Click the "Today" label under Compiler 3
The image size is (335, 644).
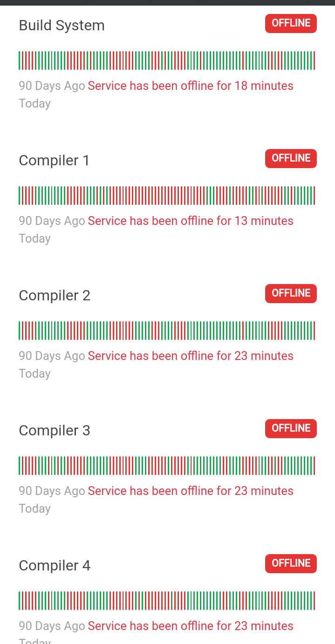pyautogui.click(x=34, y=508)
